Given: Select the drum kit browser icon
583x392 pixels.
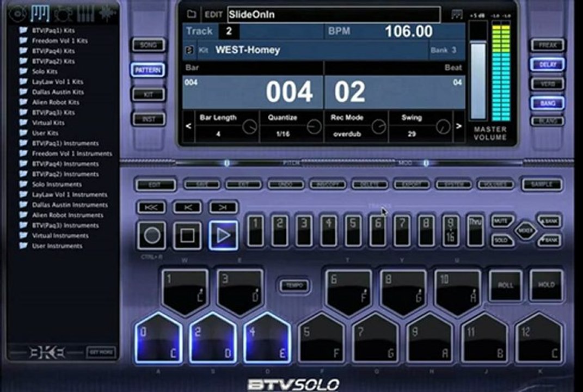Looking at the screenshot, I should 63,14.
